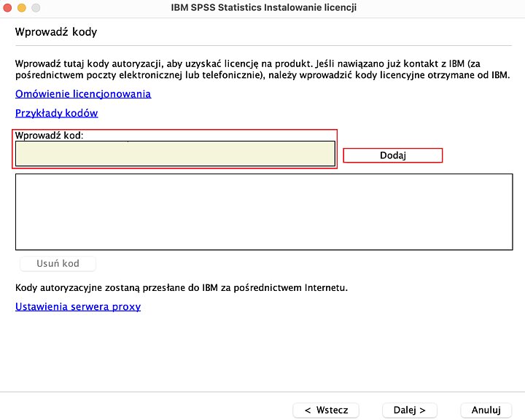Screen dimensions: 525x420
Task: Continue with the Dalej button
Action: [x=410, y=410]
